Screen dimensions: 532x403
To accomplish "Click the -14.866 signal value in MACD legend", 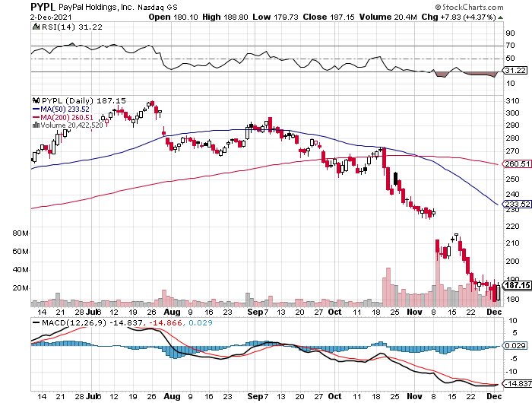I will (165, 322).
